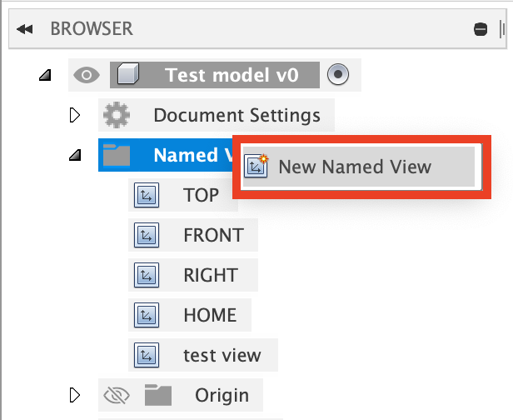This screenshot has height=420, width=513.
Task: Select the test view label
Action: click(222, 356)
